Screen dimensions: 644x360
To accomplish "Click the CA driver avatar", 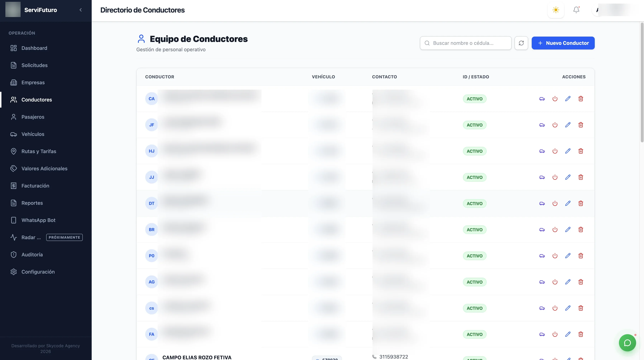I will pos(152,99).
